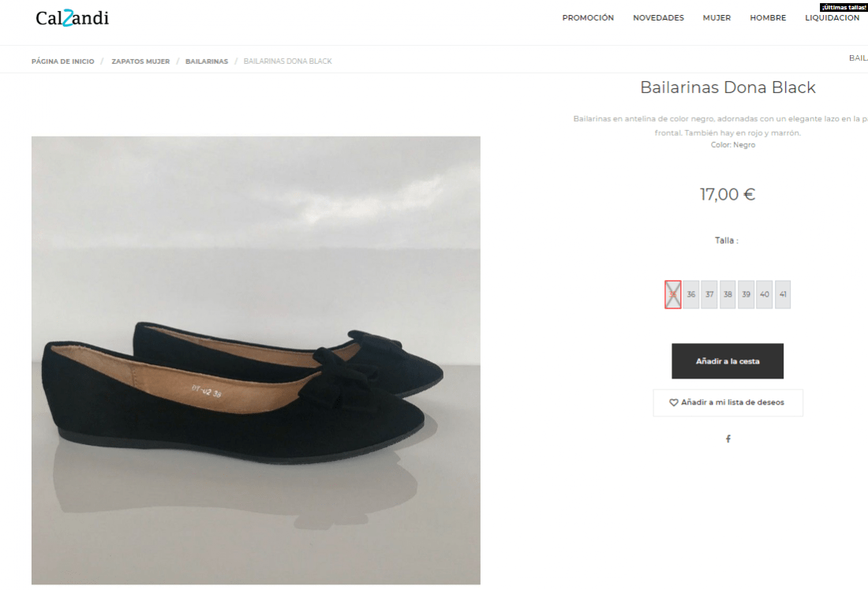Go to Página de inicio breadcrumb
The width and height of the screenshot is (868, 590).
click(62, 62)
